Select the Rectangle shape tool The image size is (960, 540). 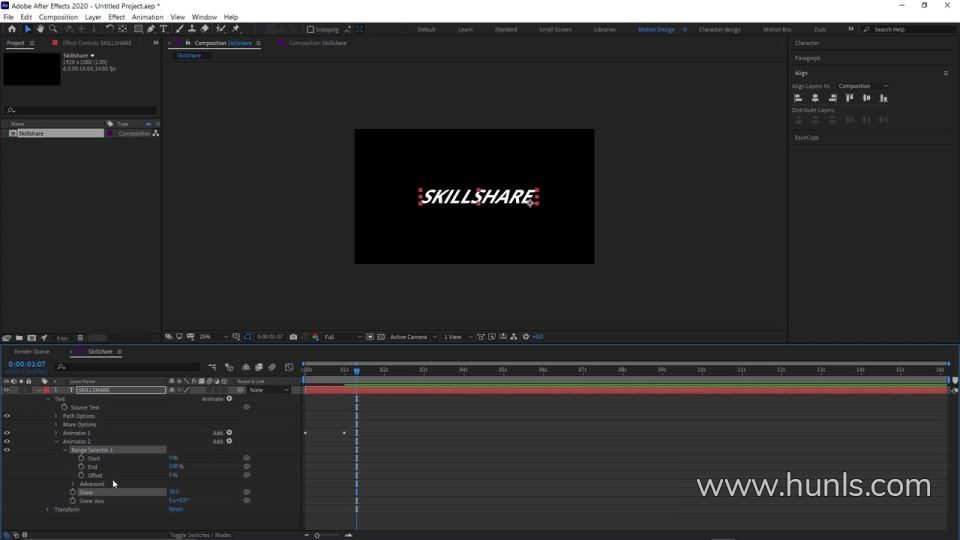(138, 29)
